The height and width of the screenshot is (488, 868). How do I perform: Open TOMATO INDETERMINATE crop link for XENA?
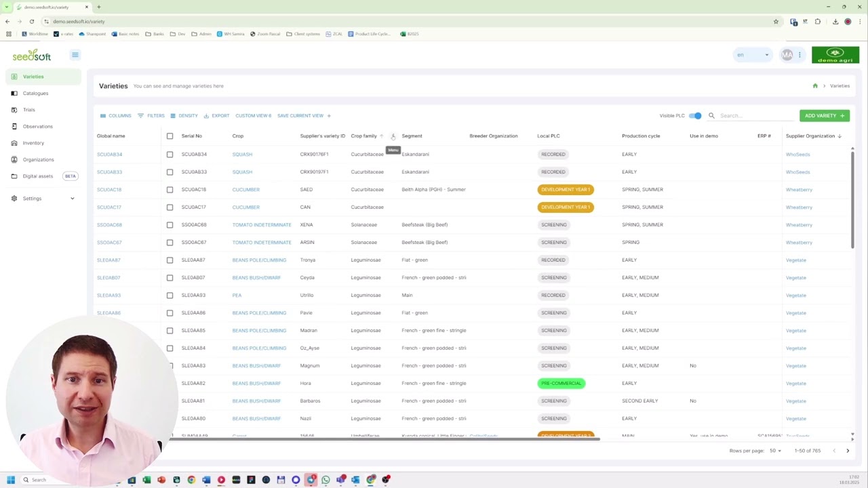tap(262, 225)
